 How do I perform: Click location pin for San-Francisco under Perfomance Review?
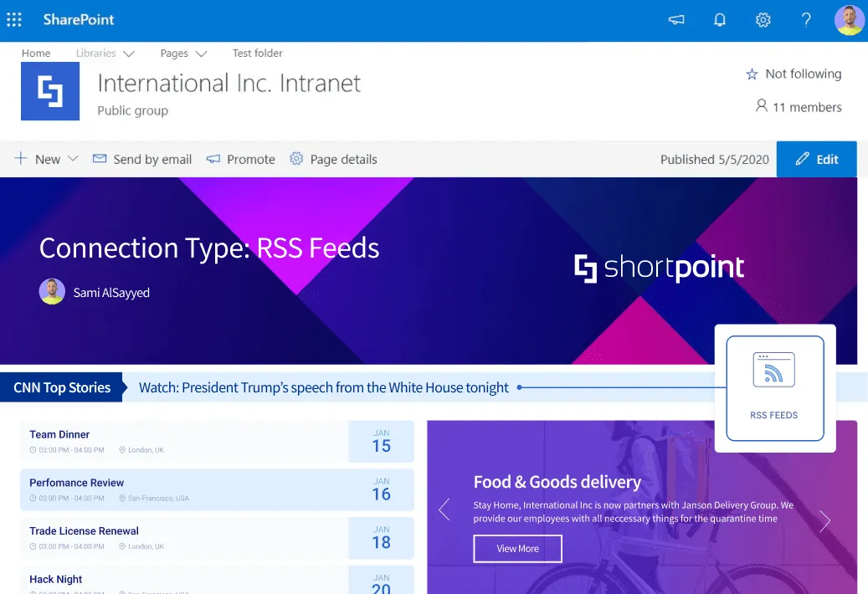click(122, 499)
